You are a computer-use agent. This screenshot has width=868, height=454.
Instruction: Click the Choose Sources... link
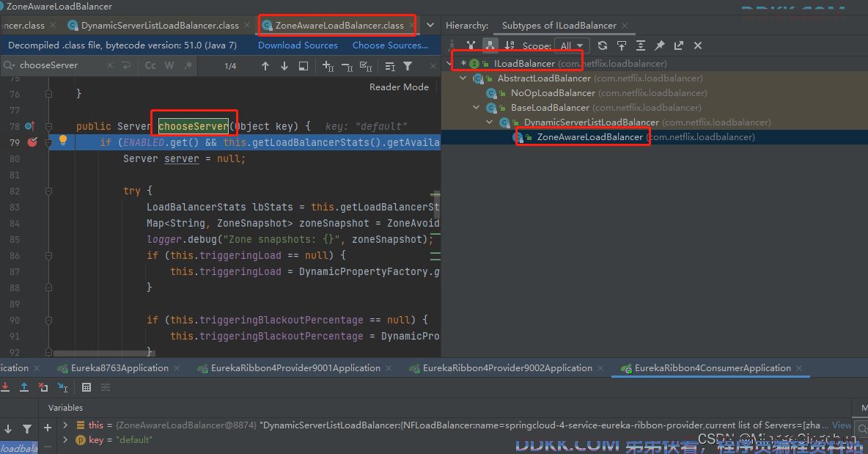(390, 45)
